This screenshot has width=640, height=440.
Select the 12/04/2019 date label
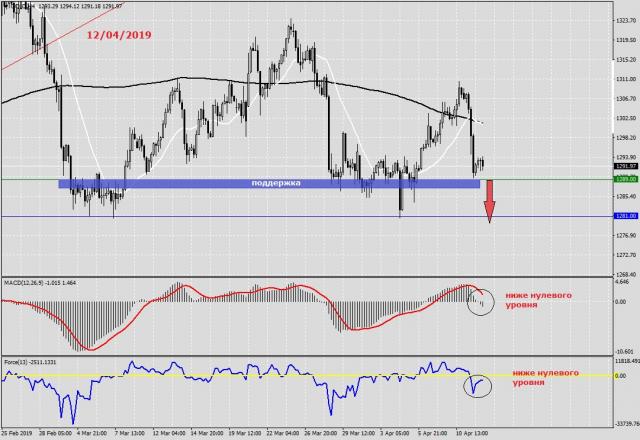[120, 36]
